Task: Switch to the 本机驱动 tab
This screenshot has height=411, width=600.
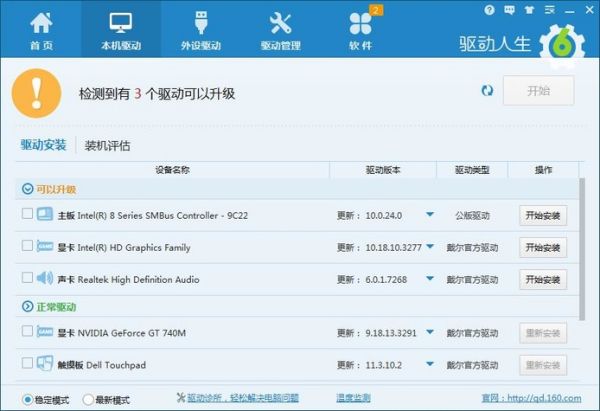Action: coord(120,30)
